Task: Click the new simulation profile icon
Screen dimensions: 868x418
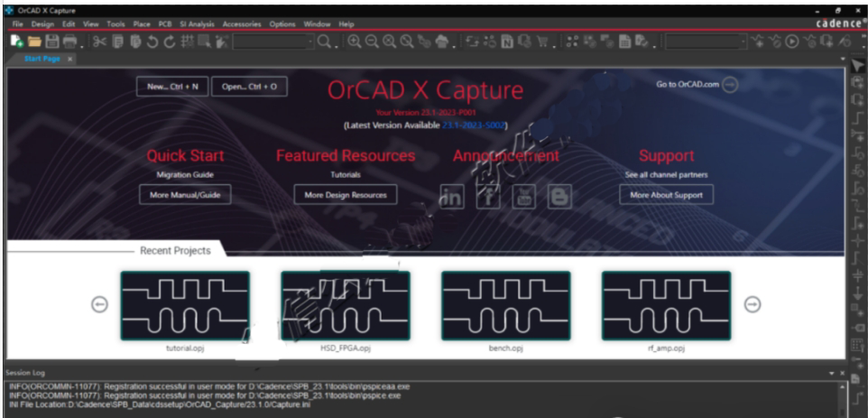Action: 757,41
